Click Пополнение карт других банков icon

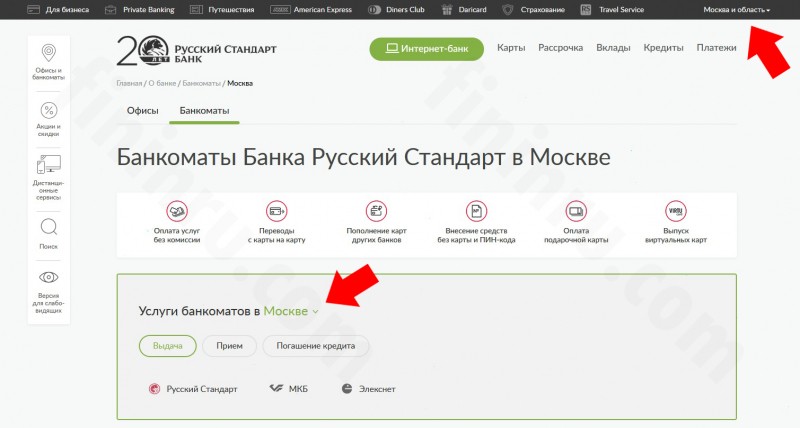(x=377, y=211)
